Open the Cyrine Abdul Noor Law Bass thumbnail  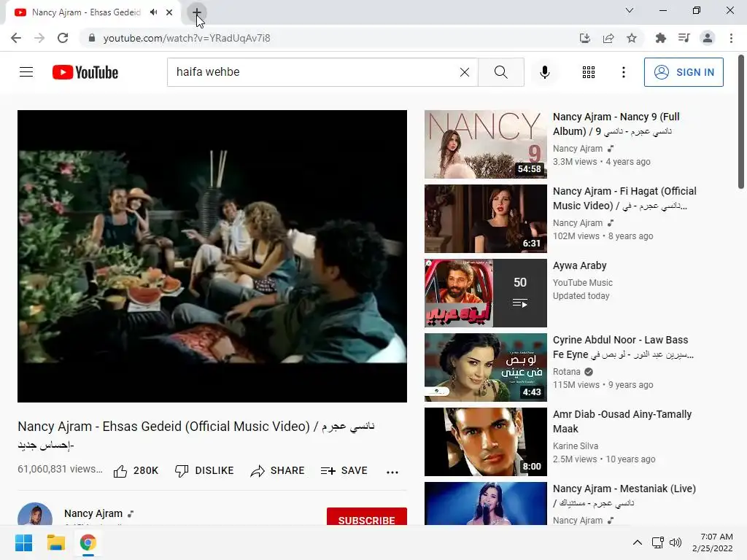pyautogui.click(x=485, y=367)
